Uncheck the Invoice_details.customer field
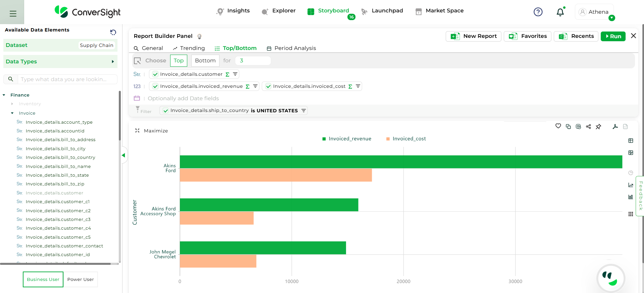 pos(155,74)
